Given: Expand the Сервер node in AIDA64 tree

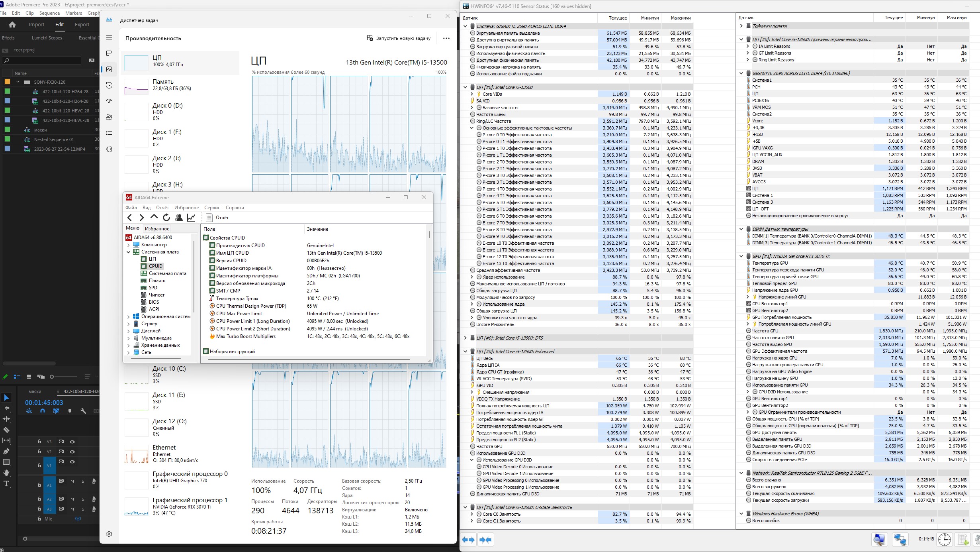Looking at the screenshot, I should [x=128, y=324].
